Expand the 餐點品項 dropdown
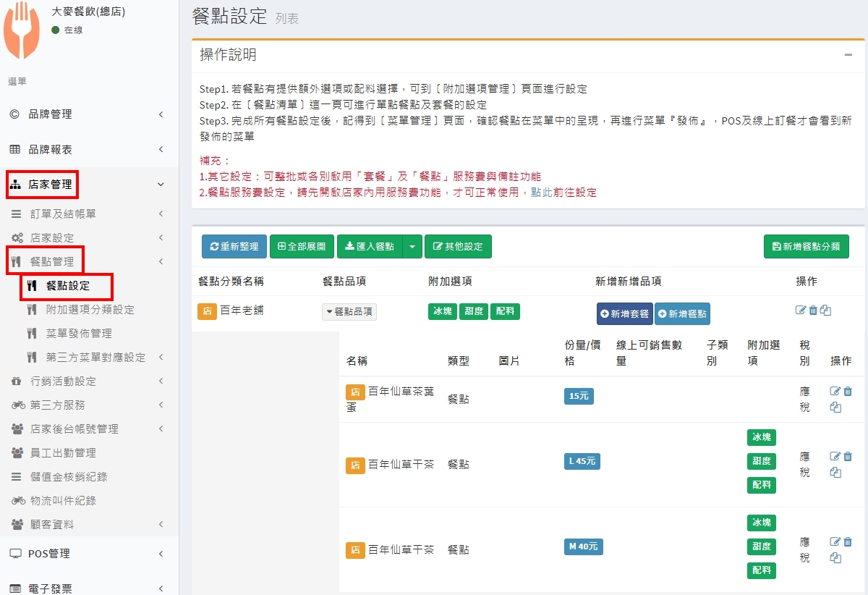This screenshot has width=868, height=595. [349, 312]
